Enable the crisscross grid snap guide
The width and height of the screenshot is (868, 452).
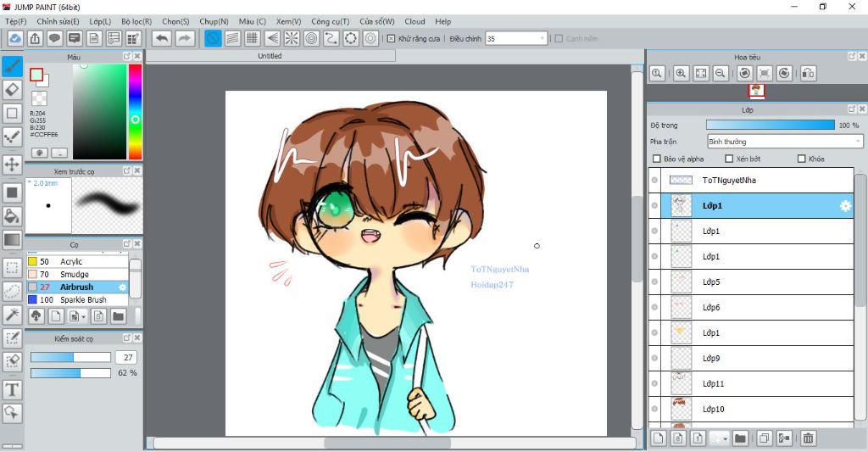coord(253,38)
